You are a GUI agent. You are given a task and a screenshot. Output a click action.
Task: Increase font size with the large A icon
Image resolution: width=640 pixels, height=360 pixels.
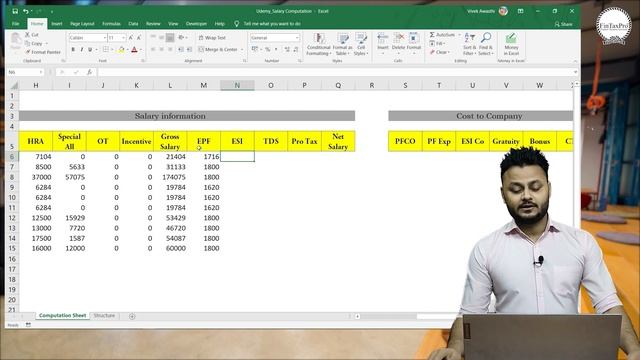(x=131, y=38)
